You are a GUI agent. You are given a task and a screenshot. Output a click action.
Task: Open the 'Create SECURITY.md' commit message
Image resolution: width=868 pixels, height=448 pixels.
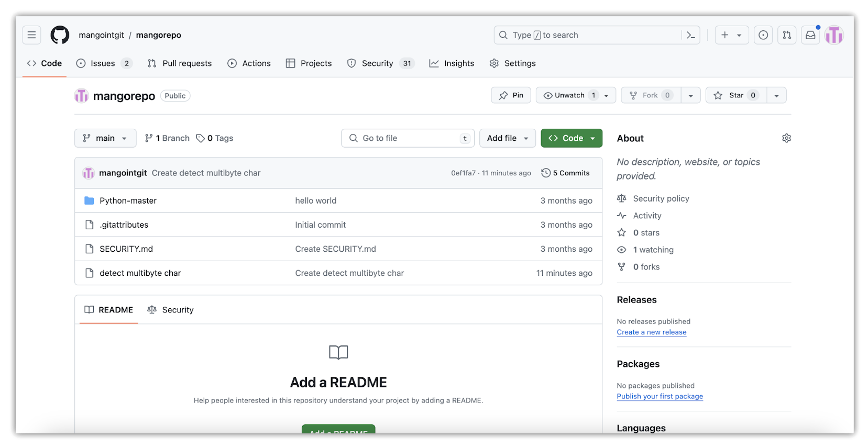(336, 249)
